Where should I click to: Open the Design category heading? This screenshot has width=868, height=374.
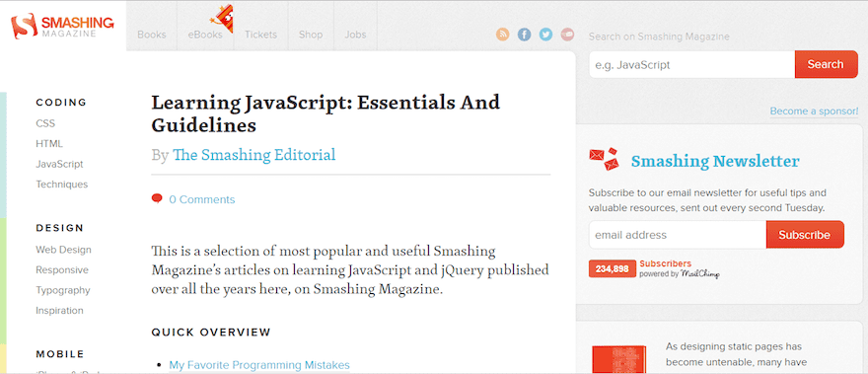click(60, 228)
